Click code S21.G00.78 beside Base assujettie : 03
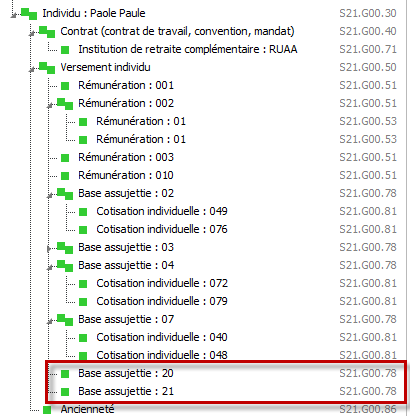 pyautogui.click(x=368, y=247)
